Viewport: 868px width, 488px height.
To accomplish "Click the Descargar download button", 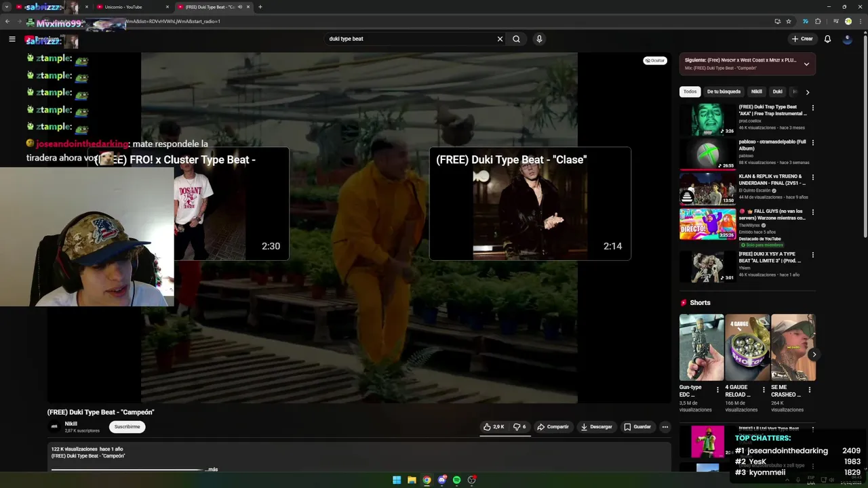I will click(597, 427).
